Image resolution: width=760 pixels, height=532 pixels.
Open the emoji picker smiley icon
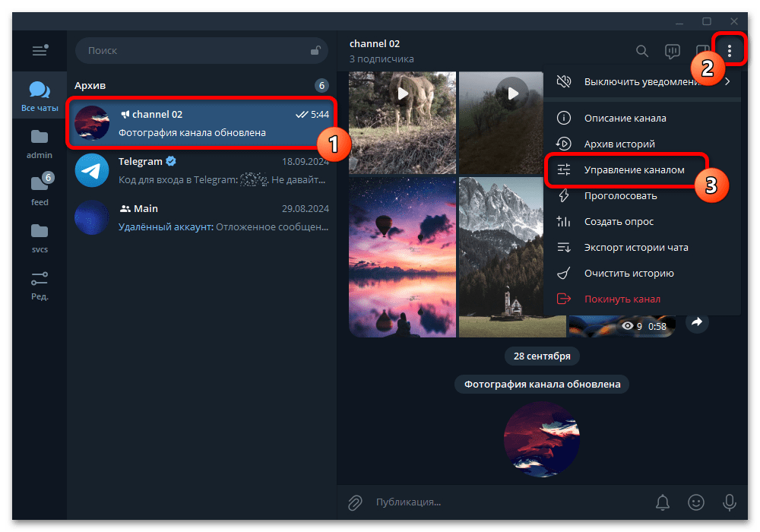695,502
